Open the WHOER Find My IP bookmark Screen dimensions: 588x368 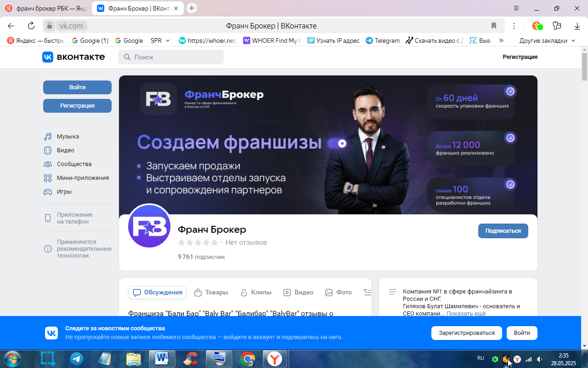pyautogui.click(x=272, y=40)
